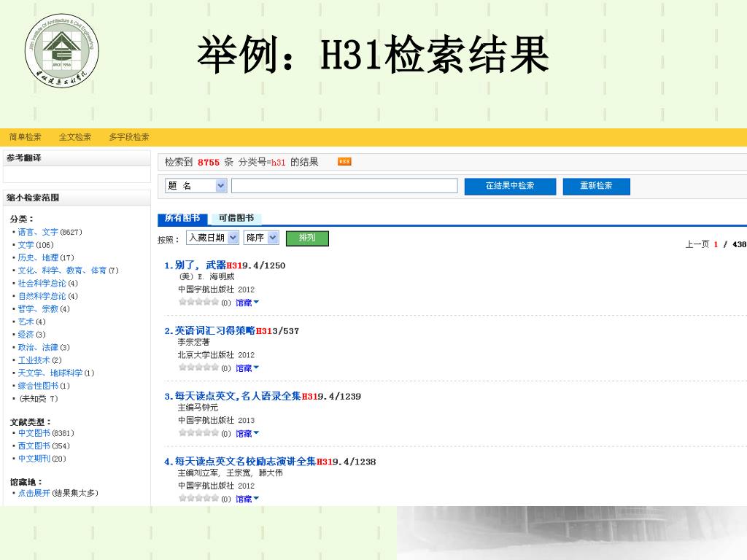This screenshot has height=560, width=747.
Task: Open the 全文检索 menu item
Action: (x=75, y=137)
